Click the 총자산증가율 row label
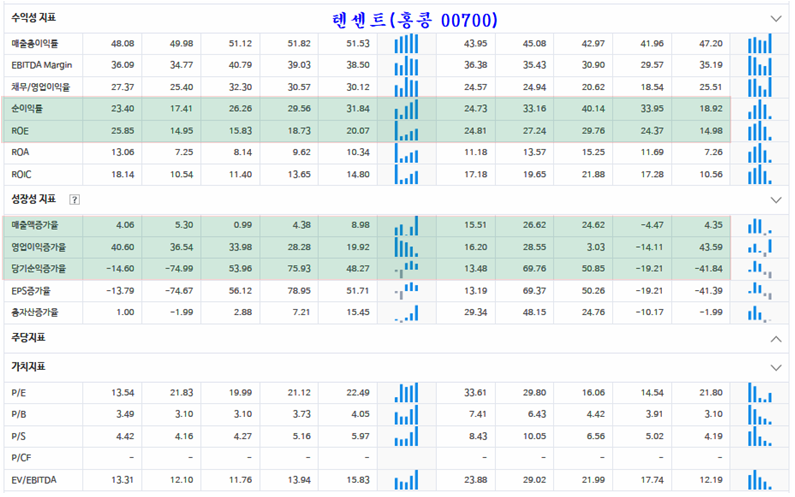Screen dimensions: 795x497 point(36,313)
